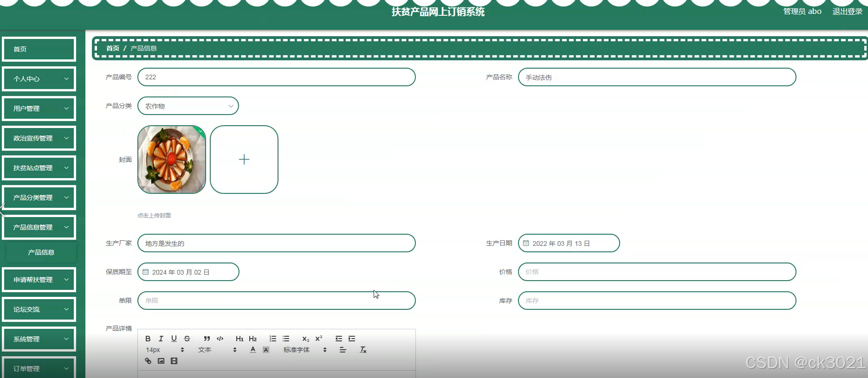Create an ordered numbered list
The height and width of the screenshot is (378, 868).
[x=273, y=339]
